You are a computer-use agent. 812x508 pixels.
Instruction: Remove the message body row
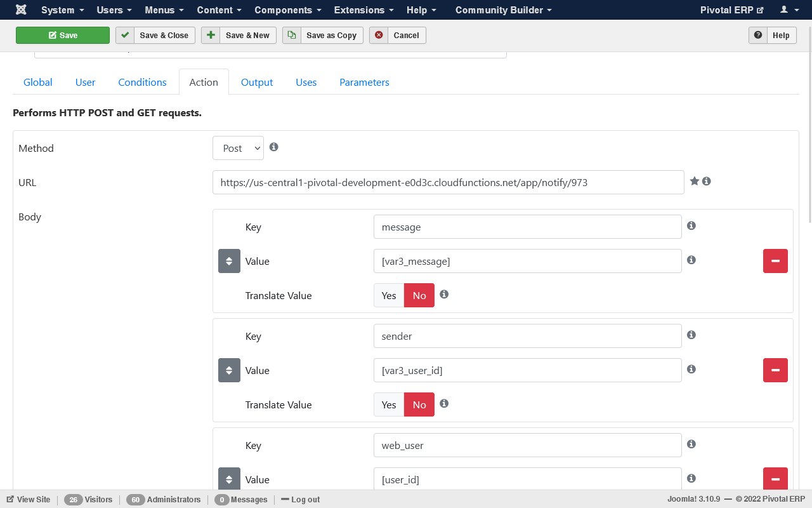[x=775, y=261]
